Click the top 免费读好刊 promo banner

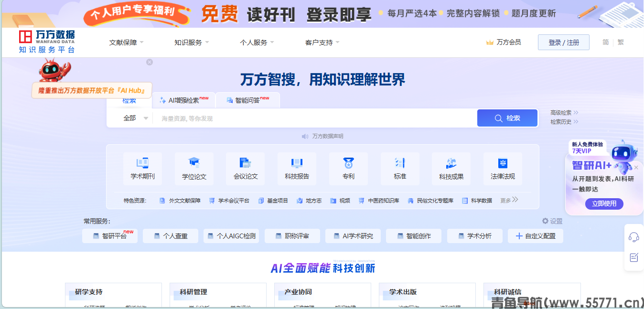tap(322, 14)
